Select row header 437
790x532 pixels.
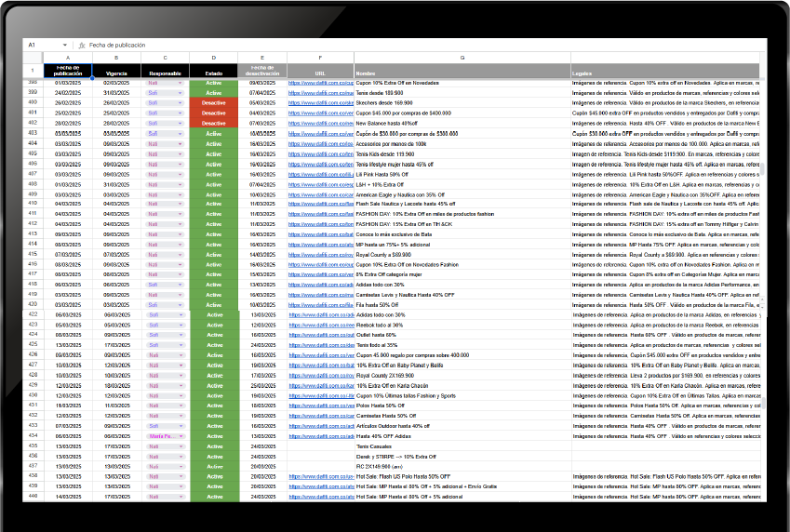[33, 465]
